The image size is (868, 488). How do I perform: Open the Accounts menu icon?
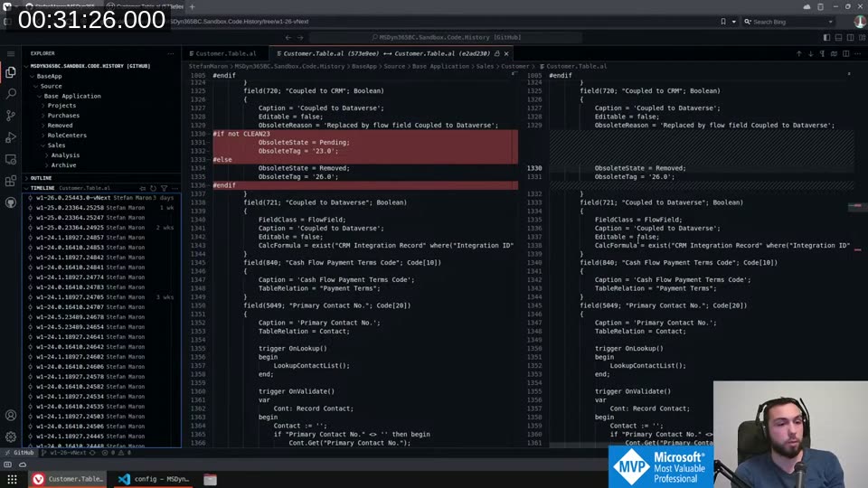pyautogui.click(x=11, y=415)
